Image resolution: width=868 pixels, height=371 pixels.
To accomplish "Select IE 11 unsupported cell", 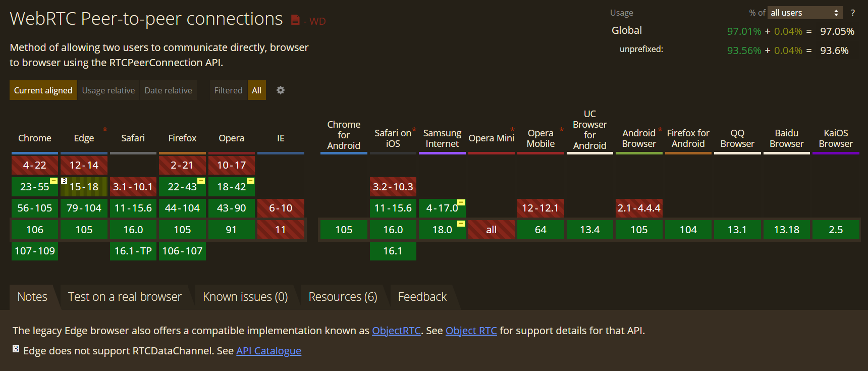I will click(x=281, y=230).
